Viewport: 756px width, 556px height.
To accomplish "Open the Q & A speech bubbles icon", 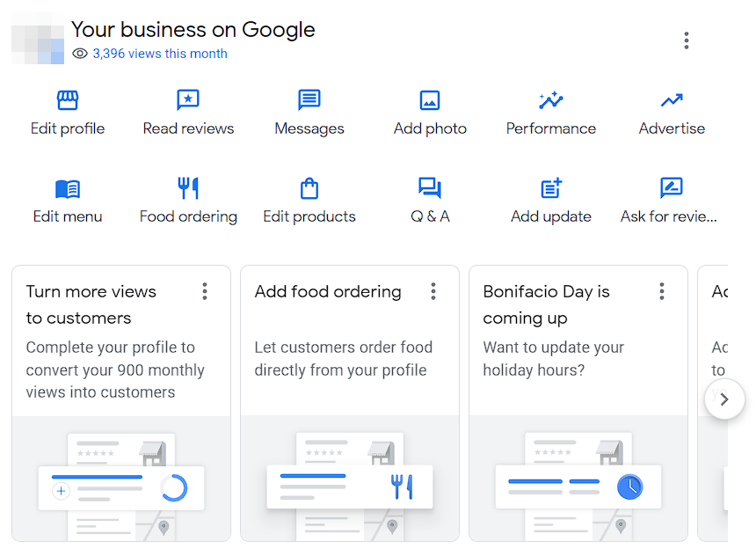I will (430, 188).
